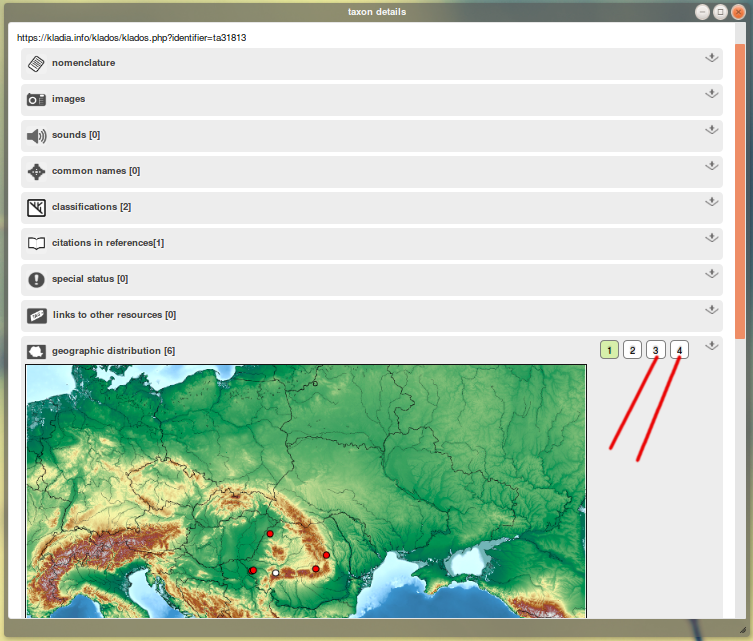
Task: Collapse the geographic distribution section arrow
Action: pyautogui.click(x=711, y=346)
